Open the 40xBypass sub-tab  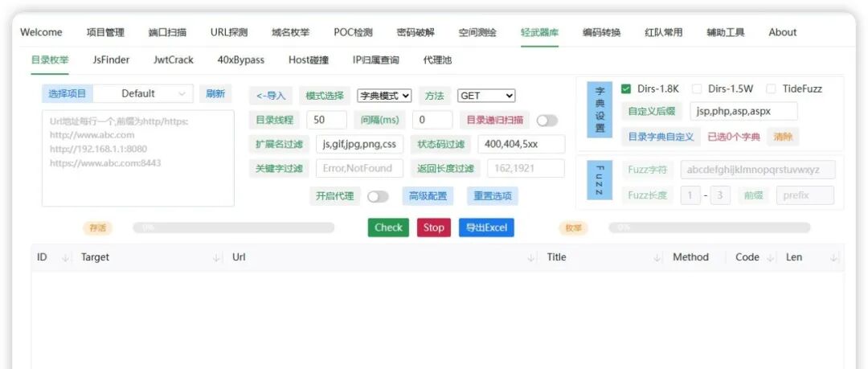[x=241, y=59]
